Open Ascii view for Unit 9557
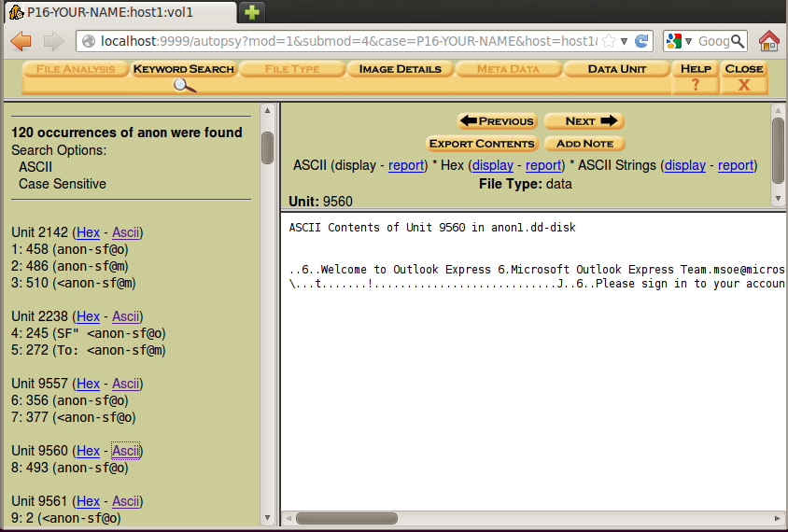This screenshot has height=532, width=788. click(x=126, y=384)
